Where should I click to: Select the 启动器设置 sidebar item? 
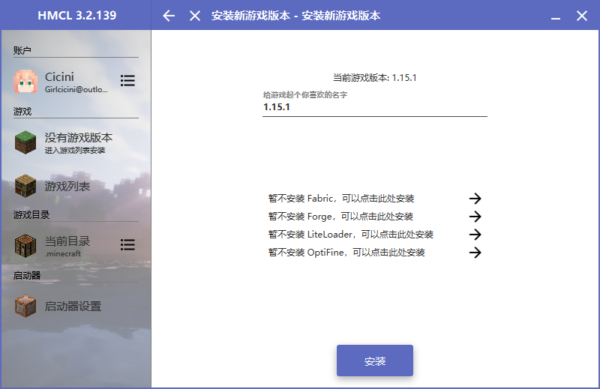click(x=76, y=306)
